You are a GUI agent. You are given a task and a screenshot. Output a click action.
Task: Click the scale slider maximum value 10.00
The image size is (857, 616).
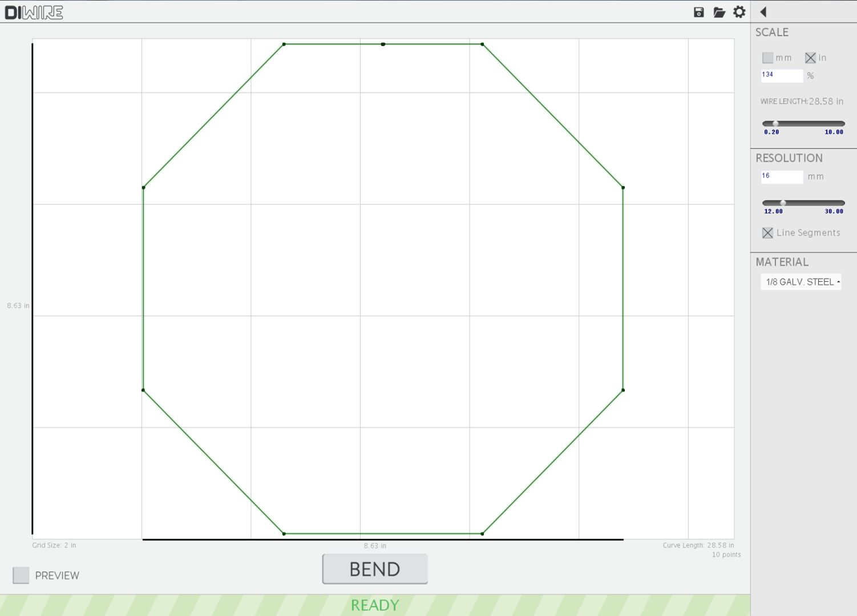coord(834,132)
